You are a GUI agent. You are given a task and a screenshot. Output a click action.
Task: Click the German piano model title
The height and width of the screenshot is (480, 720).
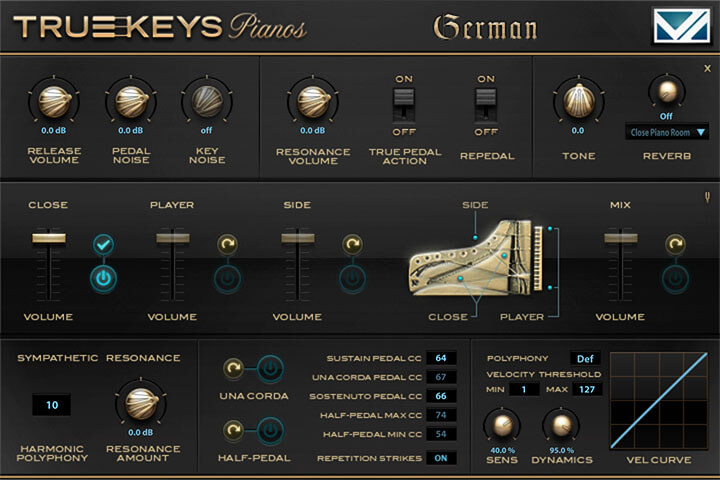click(x=485, y=28)
